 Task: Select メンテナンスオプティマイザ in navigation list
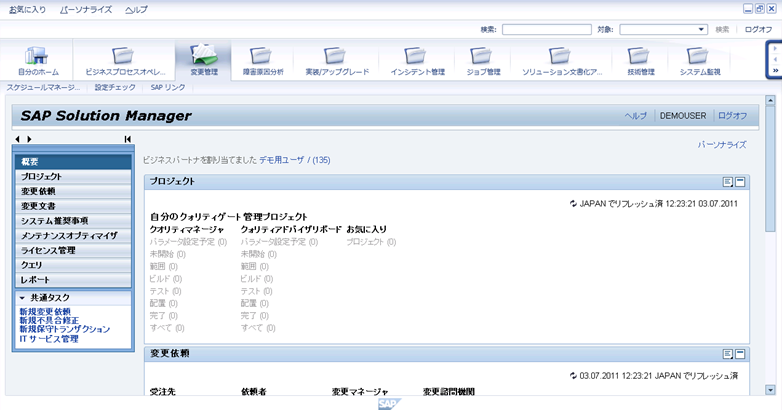coord(73,235)
